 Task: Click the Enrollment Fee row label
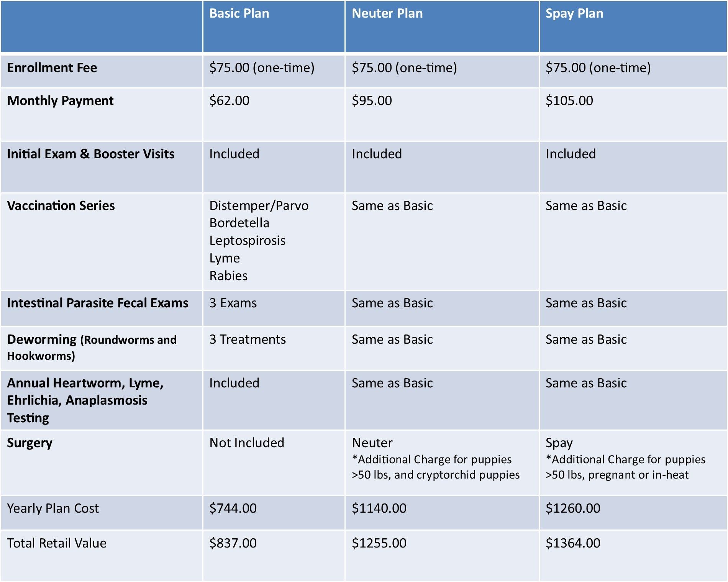point(52,67)
